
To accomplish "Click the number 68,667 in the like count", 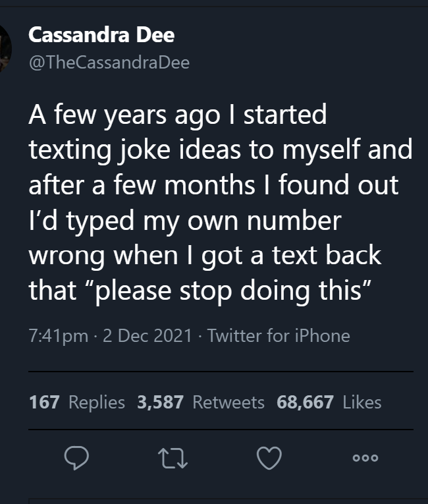I will [x=306, y=402].
